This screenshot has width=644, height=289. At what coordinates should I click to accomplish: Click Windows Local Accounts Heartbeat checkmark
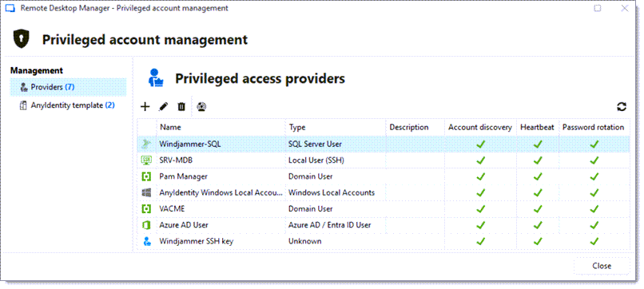click(x=537, y=192)
